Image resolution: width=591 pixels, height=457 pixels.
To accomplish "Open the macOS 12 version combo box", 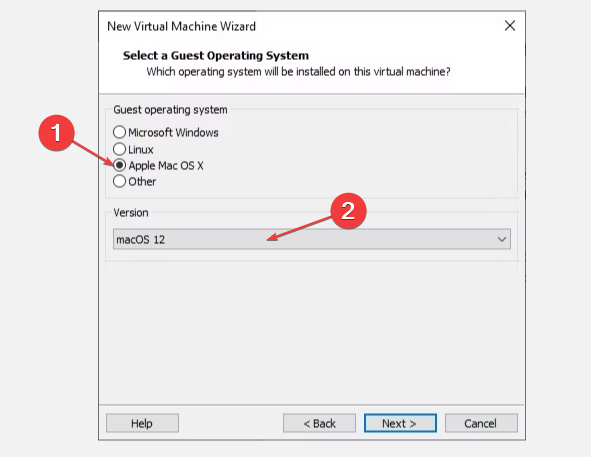I will click(312, 239).
